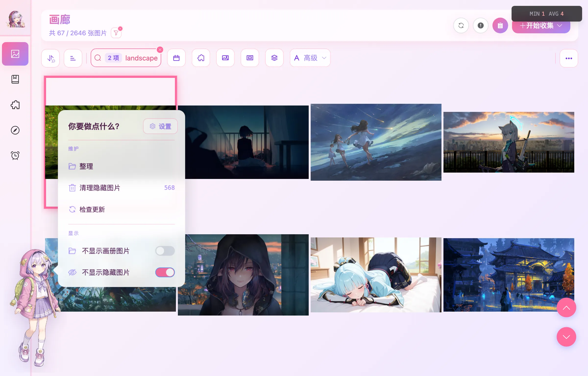Open the scheduled tasks alarm clock icon
588x376 pixels.
tap(15, 156)
